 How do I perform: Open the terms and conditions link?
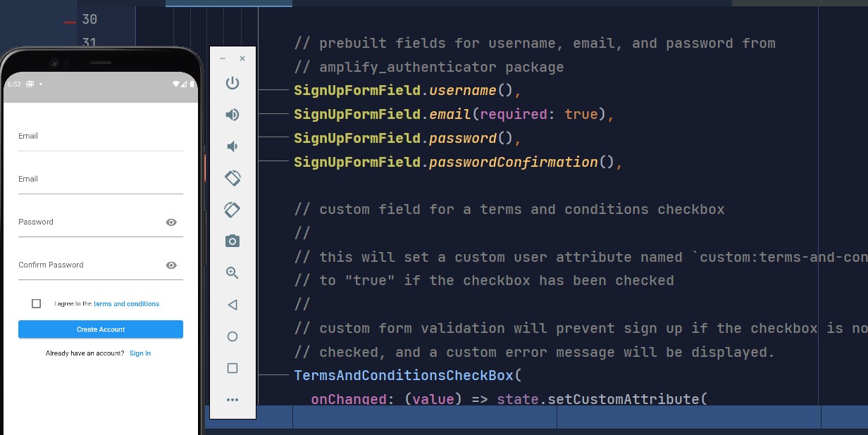pos(126,303)
